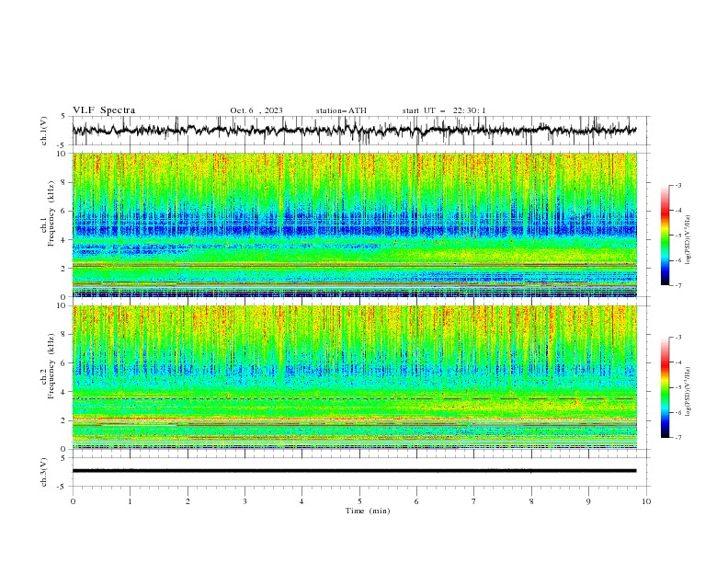Click the ch.1 colorbar "-3" tick label
This screenshot has width=728, height=563.
677,185
